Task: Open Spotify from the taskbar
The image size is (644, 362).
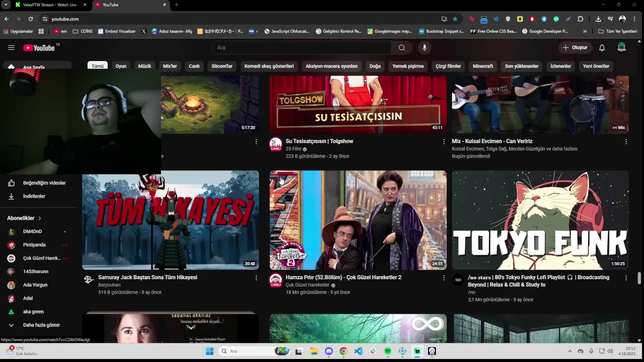Action: [x=388, y=351]
